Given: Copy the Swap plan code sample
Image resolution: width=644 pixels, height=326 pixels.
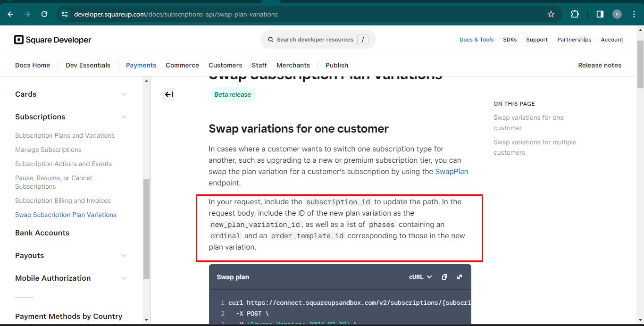Looking at the screenshot, I should click(x=444, y=277).
